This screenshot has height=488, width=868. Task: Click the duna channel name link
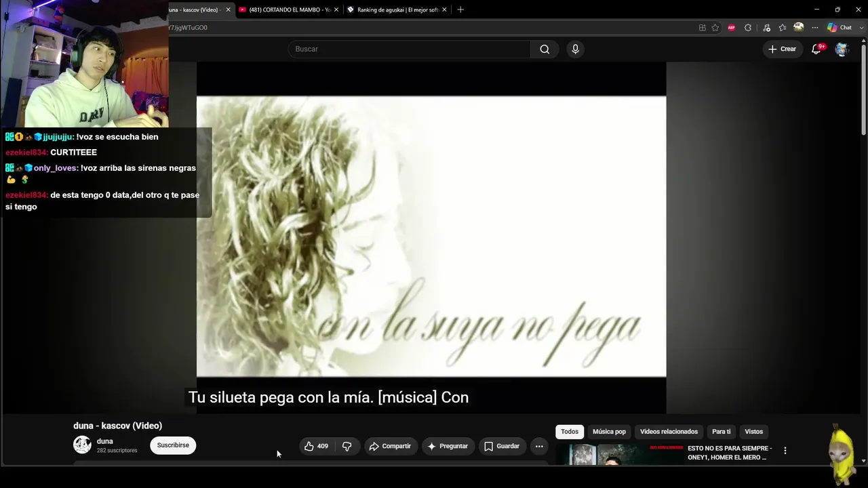pyautogui.click(x=104, y=441)
